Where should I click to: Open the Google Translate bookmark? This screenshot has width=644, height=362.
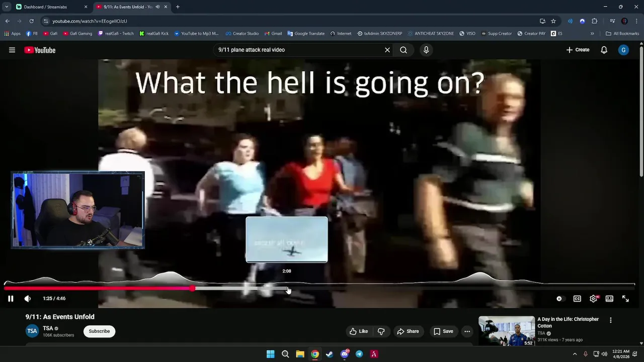pyautogui.click(x=306, y=34)
